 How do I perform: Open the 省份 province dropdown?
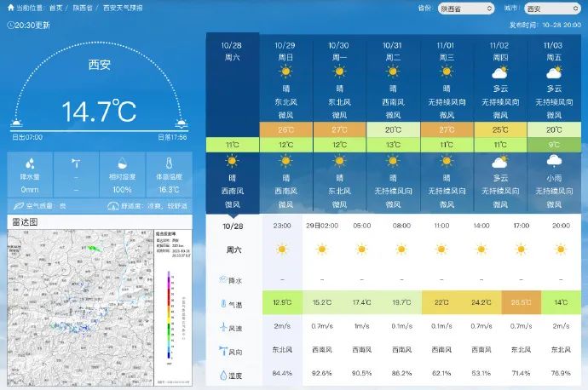465,9
